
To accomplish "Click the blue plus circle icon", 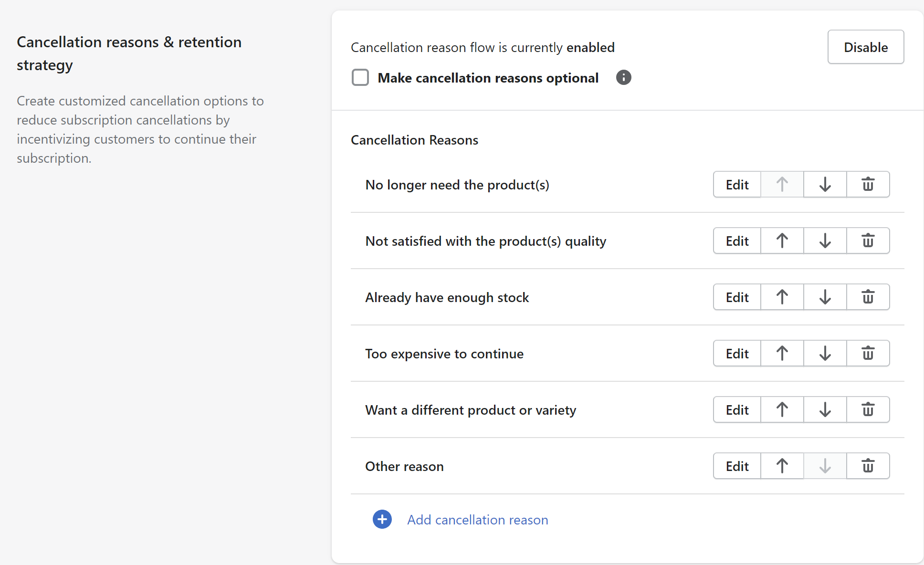I will [x=382, y=519].
